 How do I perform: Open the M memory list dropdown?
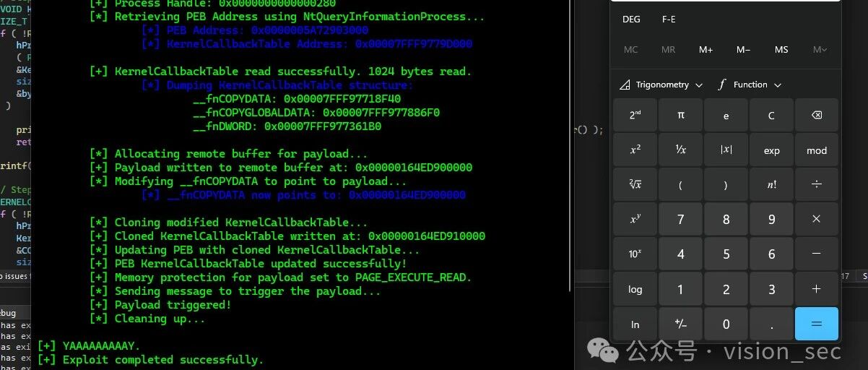pos(820,50)
